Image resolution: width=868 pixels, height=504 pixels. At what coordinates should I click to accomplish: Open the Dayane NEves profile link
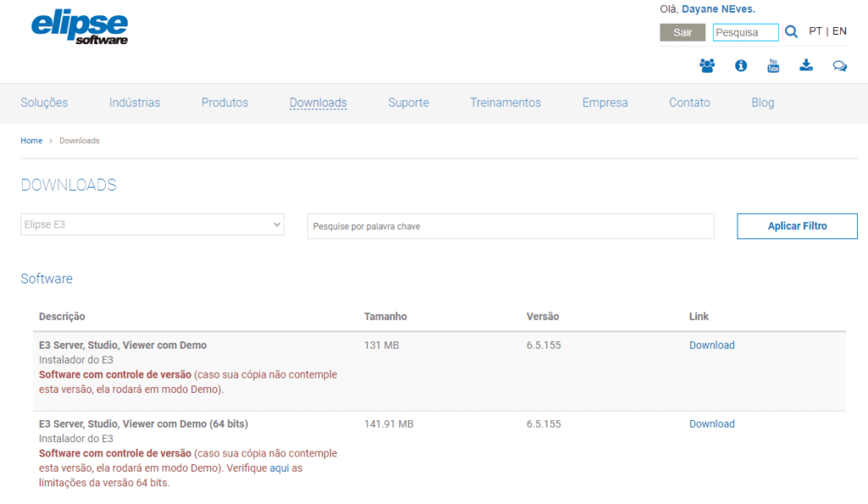pyautogui.click(x=718, y=8)
